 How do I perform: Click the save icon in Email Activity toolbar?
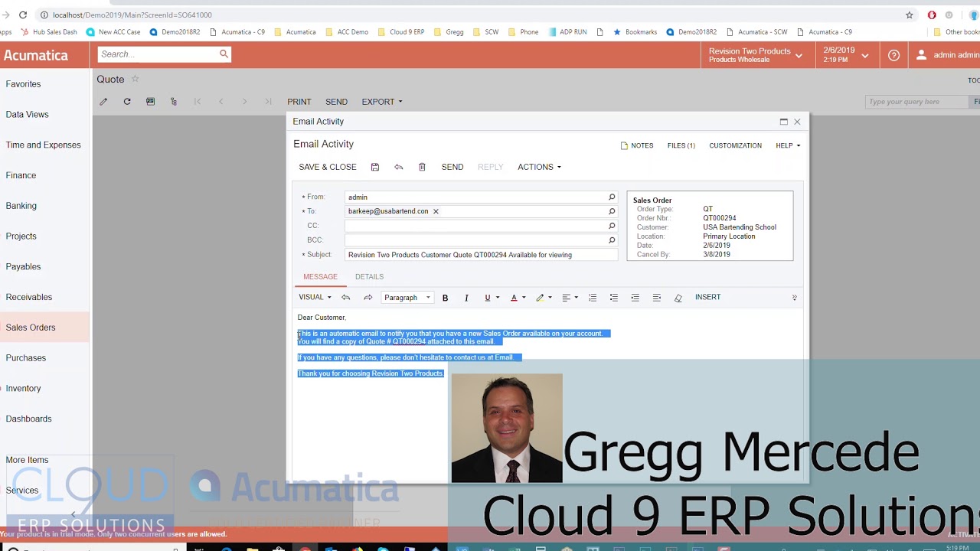tap(374, 167)
